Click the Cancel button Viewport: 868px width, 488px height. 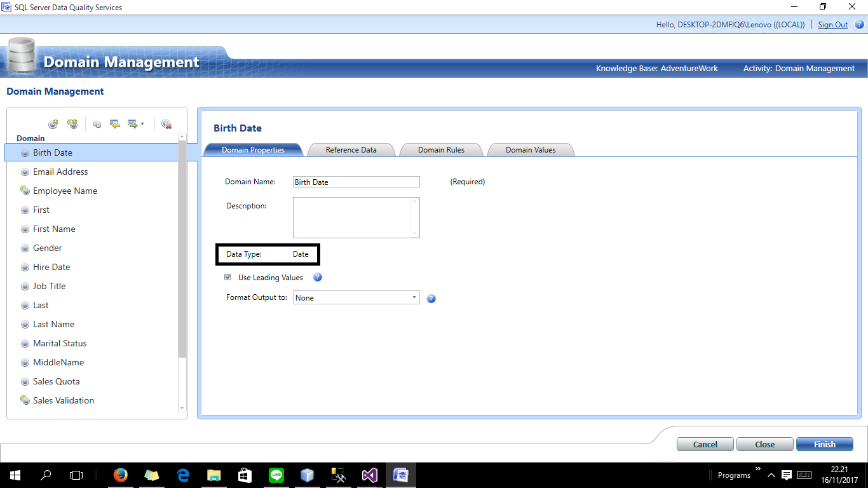705,444
